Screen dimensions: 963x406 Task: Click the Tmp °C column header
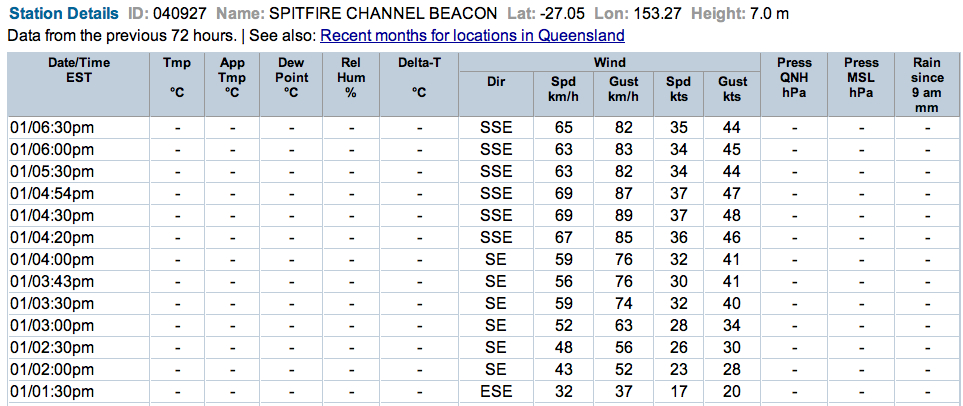tap(177, 77)
